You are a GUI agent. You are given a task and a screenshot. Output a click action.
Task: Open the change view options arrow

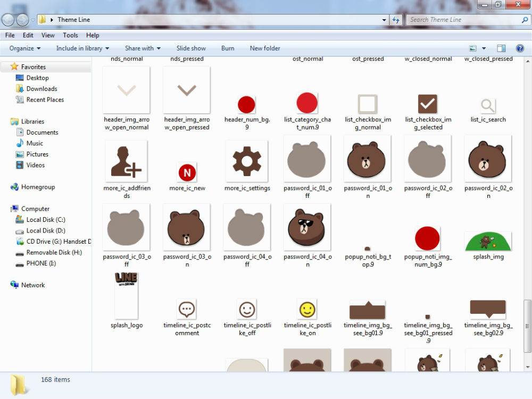484,48
